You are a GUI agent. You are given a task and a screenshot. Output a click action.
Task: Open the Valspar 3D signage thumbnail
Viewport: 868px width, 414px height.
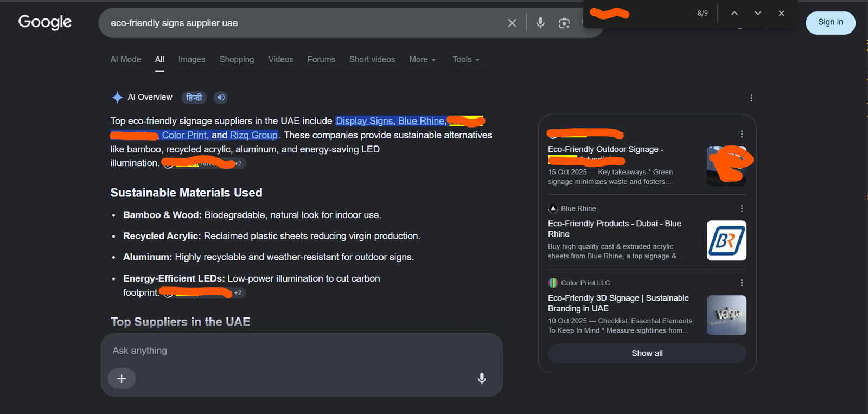727,315
